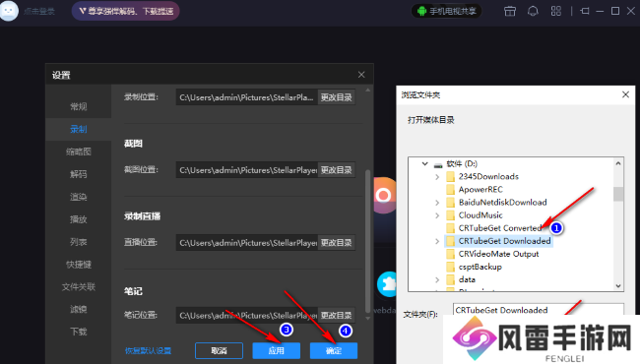
Task: Click the folder tree scrollbar thumb
Action: pyautogui.click(x=618, y=194)
